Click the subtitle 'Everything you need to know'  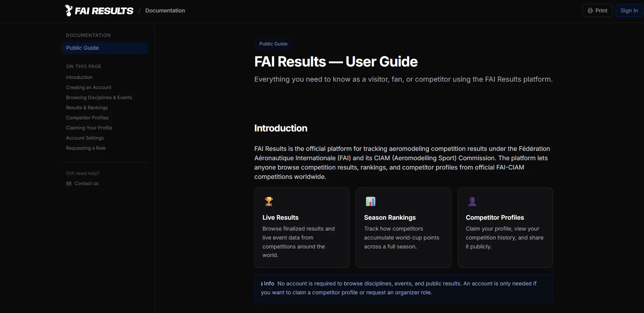(403, 79)
